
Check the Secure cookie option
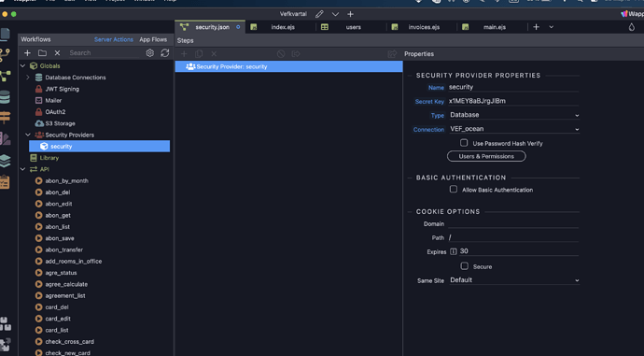(x=464, y=266)
